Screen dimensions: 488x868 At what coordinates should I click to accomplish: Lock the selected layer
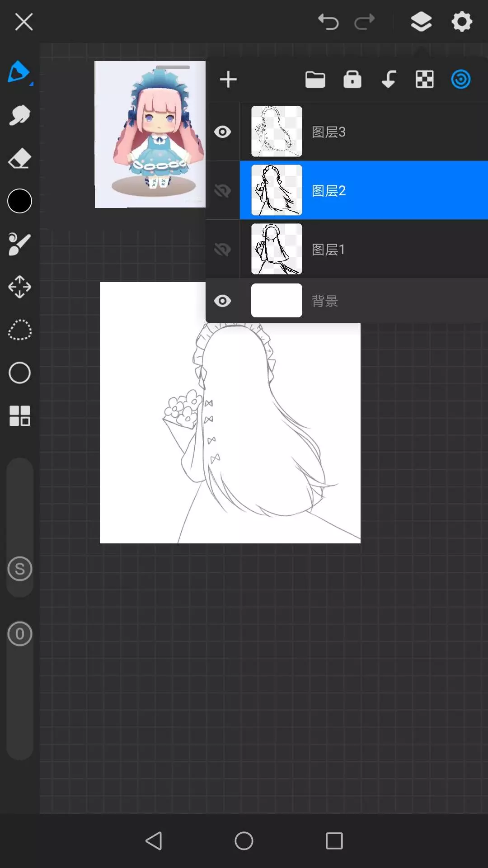coord(352,80)
